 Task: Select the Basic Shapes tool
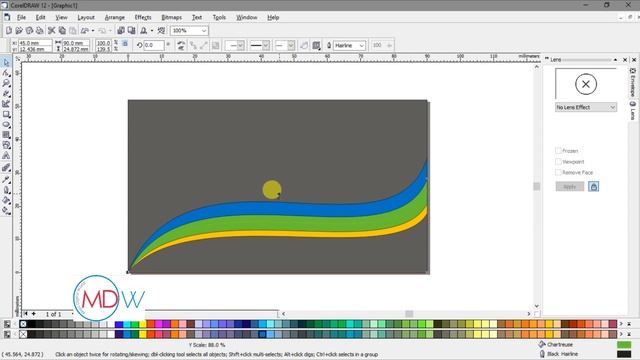[x=6, y=145]
